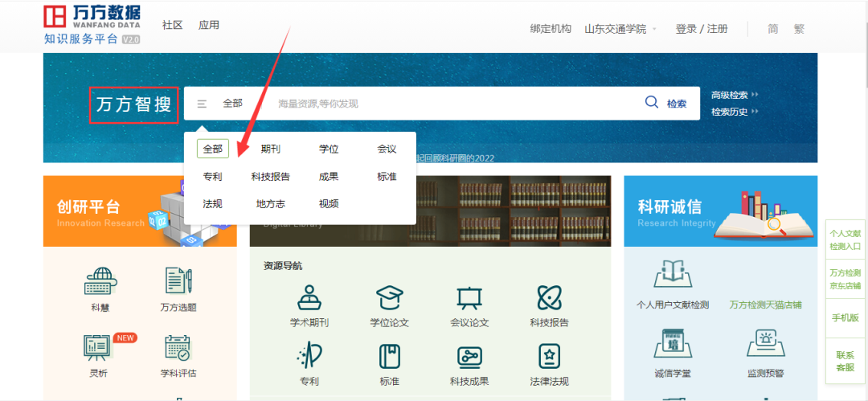868x401 pixels.
Task: Open 联系客服 side button
Action: coord(845,361)
